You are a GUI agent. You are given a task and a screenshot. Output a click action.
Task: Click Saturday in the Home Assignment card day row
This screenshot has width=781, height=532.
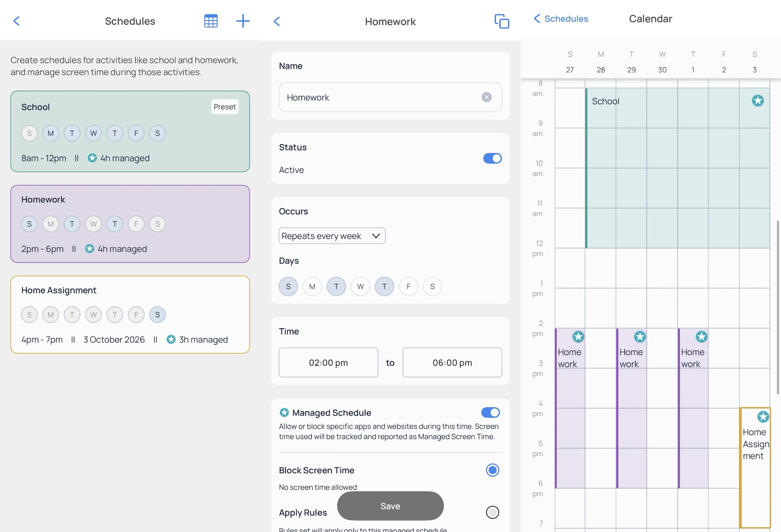[x=157, y=315]
